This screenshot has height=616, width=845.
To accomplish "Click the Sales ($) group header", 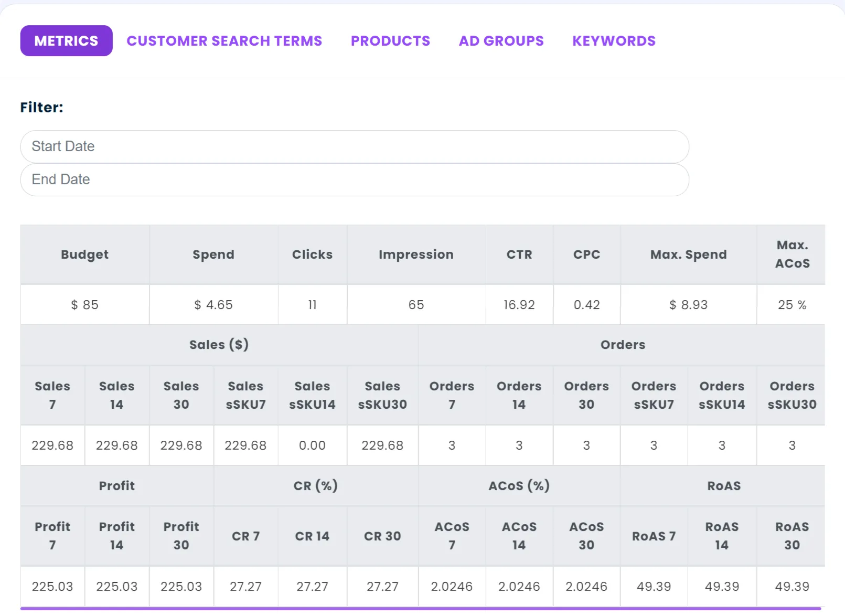I will [219, 345].
